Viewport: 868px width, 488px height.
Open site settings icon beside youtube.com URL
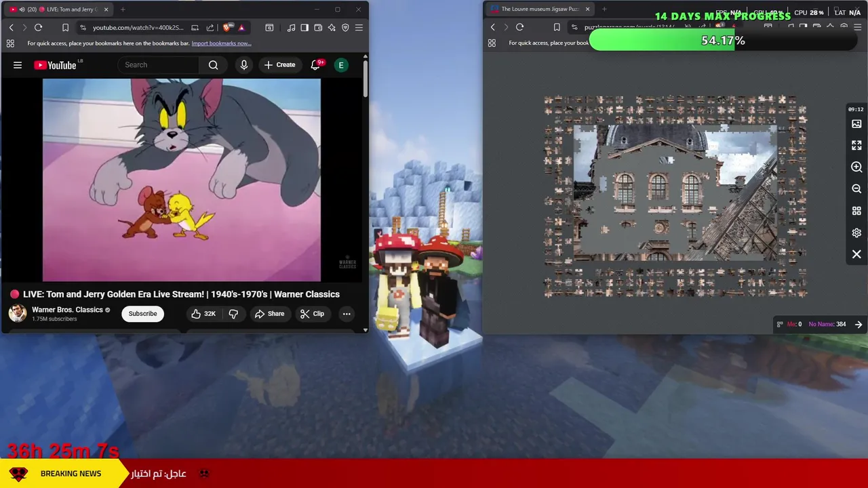tap(83, 28)
